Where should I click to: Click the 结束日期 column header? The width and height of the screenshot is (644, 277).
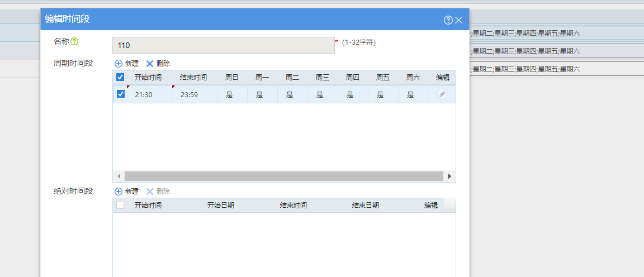pyautogui.click(x=366, y=205)
